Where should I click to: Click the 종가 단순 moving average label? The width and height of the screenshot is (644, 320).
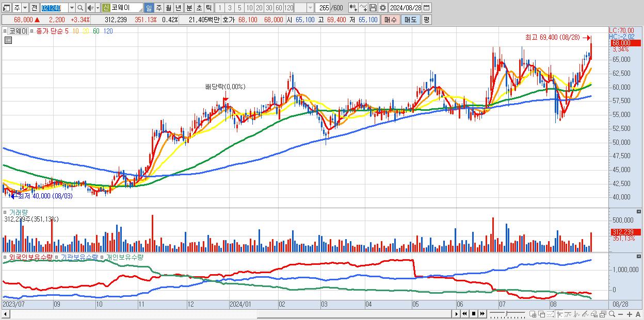(49, 31)
